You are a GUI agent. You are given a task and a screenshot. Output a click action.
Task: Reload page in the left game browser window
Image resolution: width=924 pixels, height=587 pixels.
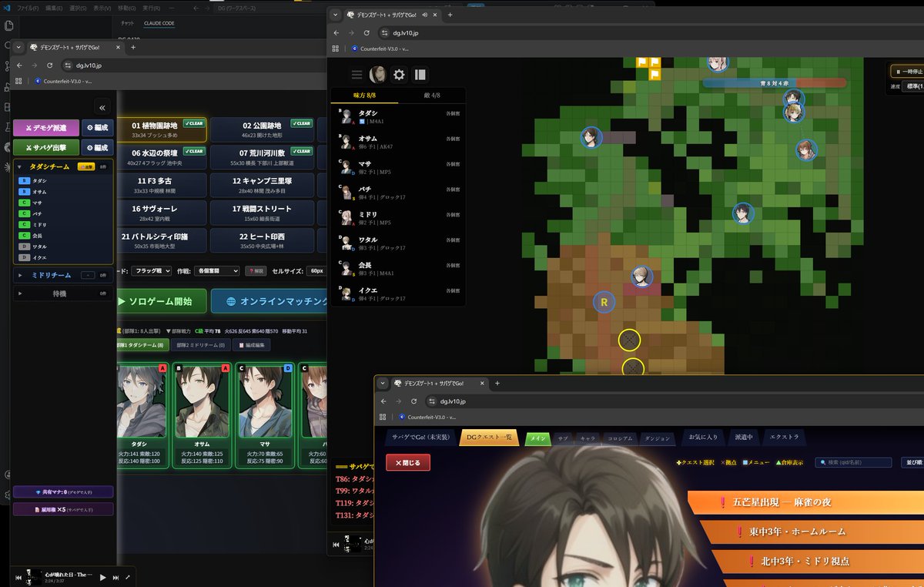50,65
